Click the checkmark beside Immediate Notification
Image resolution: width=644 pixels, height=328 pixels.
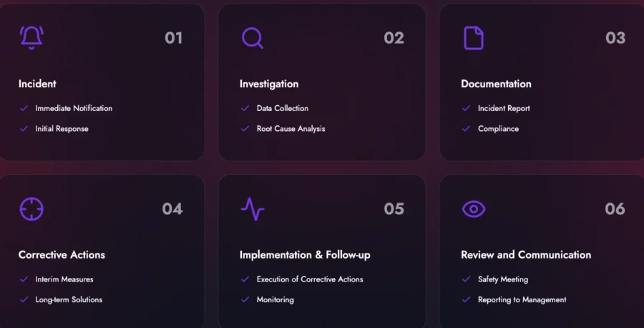[24, 108]
